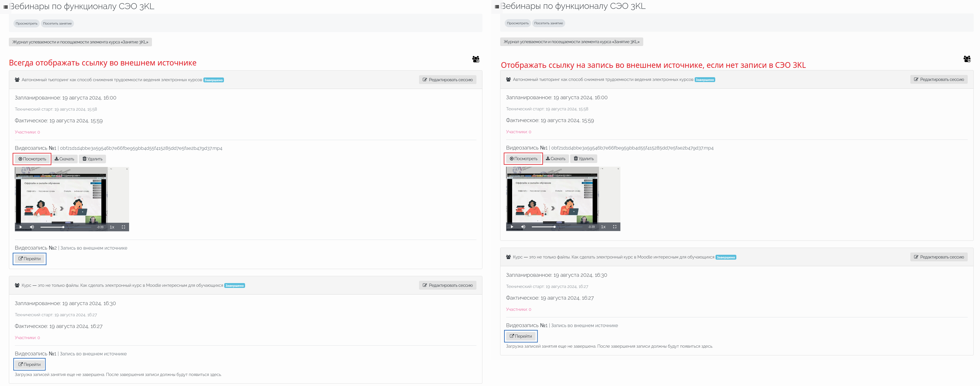Click Посмотреть play button in left panel
The height and width of the screenshot is (386, 980).
(32, 159)
